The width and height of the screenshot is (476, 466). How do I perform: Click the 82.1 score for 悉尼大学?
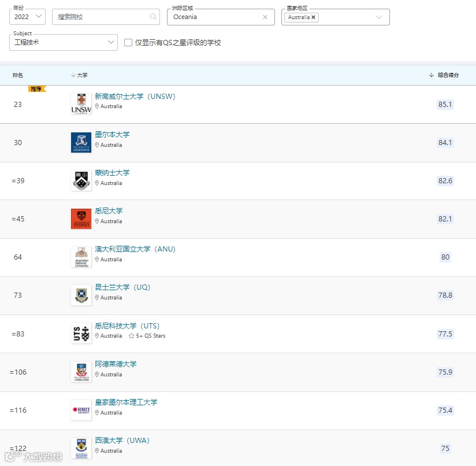[x=445, y=219]
